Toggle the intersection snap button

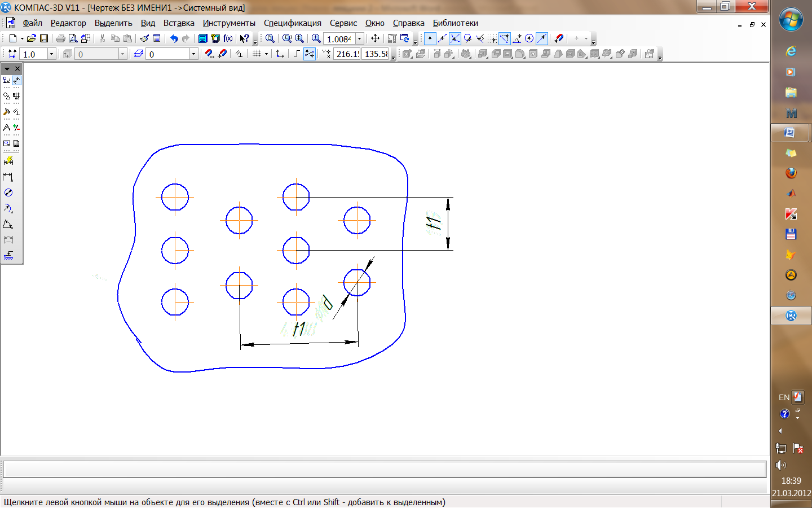point(454,38)
